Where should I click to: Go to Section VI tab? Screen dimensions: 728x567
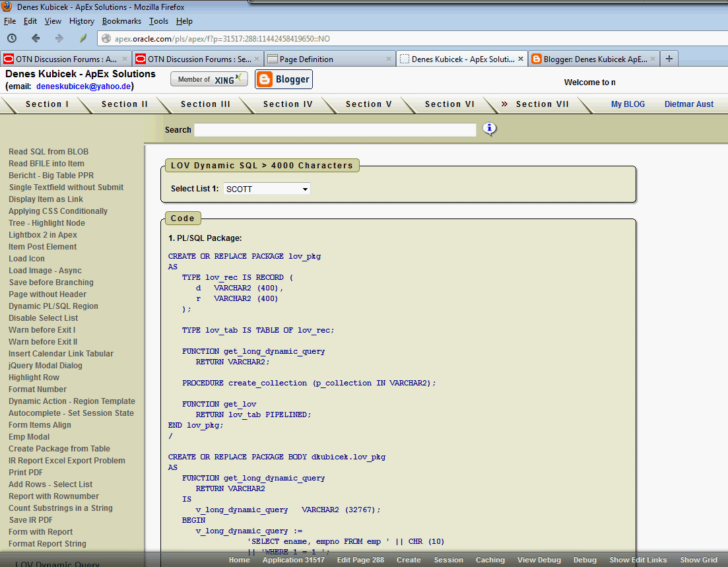click(x=449, y=104)
